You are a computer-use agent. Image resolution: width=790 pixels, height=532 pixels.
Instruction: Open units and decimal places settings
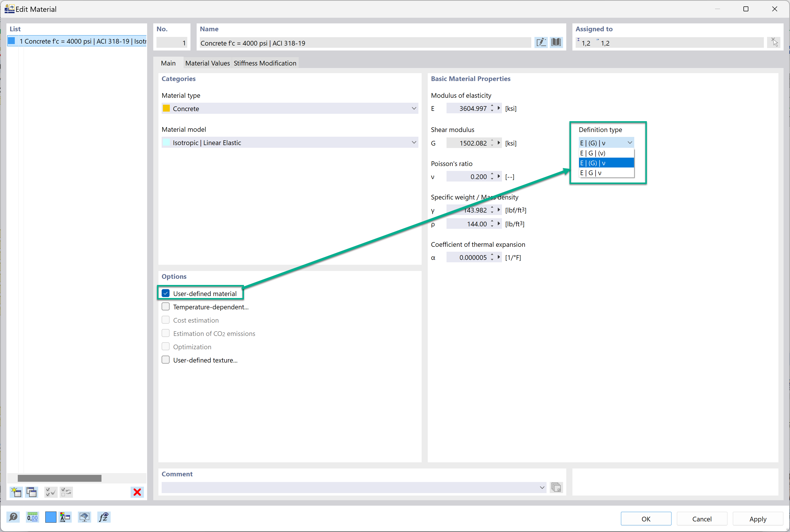point(32,517)
